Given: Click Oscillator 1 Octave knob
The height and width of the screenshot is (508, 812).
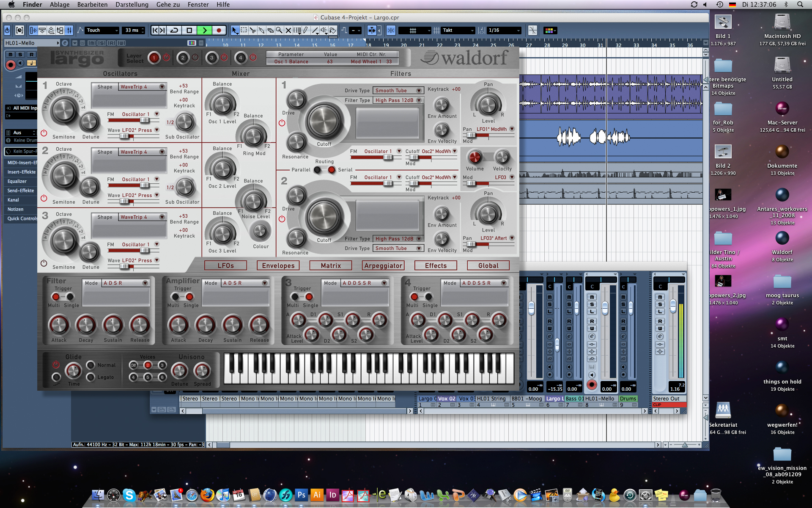Looking at the screenshot, I should pyautogui.click(x=64, y=110).
